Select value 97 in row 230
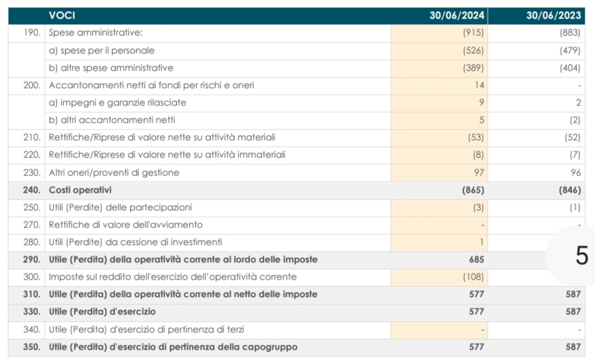This screenshot has width=595, height=364. 479,173
